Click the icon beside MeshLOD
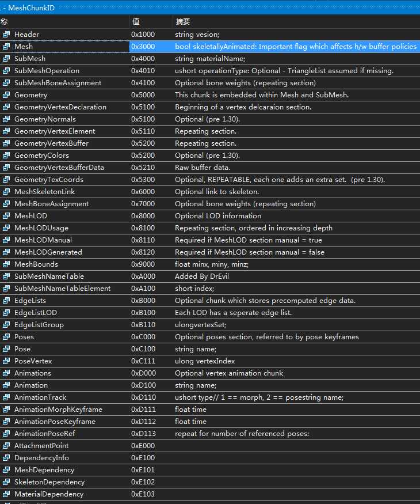Image resolution: width=420 pixels, height=504 pixels. click(6, 216)
